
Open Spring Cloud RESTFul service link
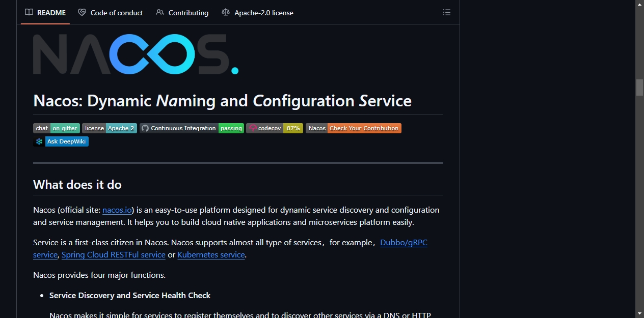114,255
